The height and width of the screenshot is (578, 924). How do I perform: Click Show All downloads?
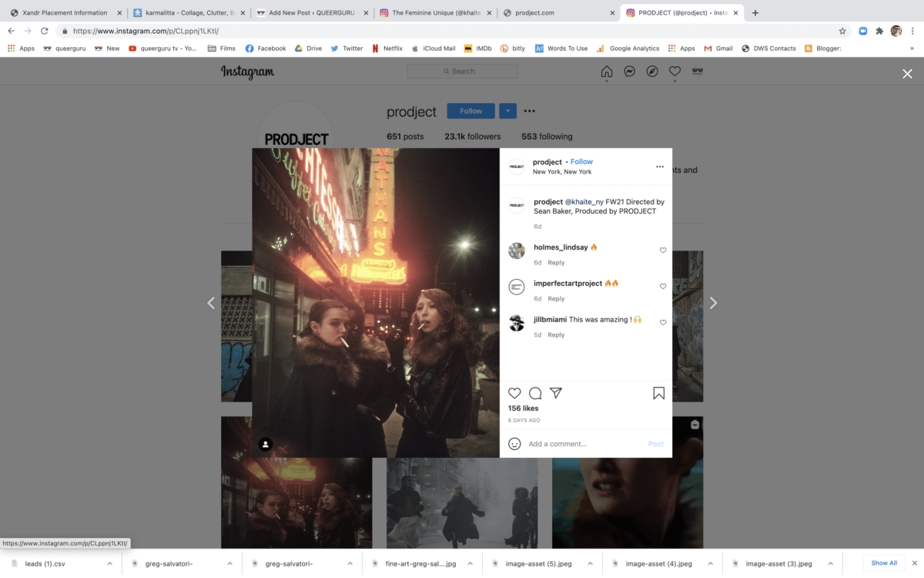click(x=884, y=563)
